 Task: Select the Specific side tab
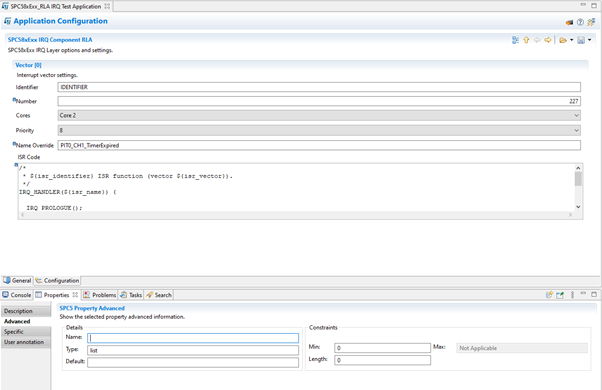click(x=26, y=332)
